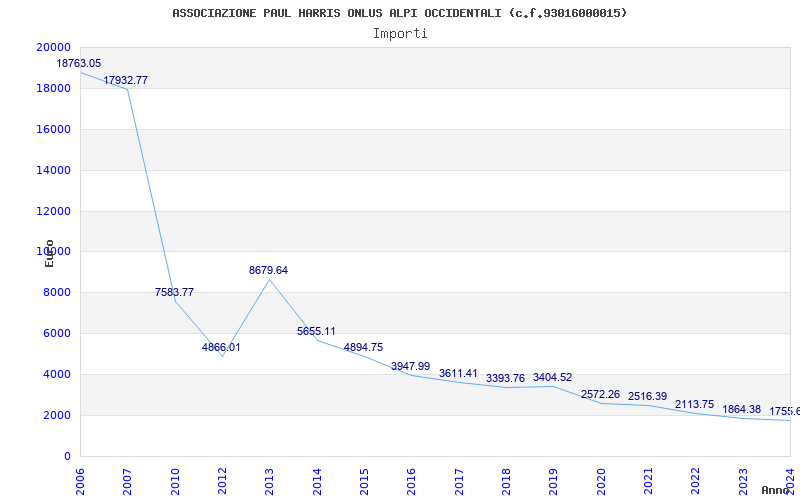Viewport: 800px width, 500px height.
Task: Select the data label 3611.41
Action: 458,373
